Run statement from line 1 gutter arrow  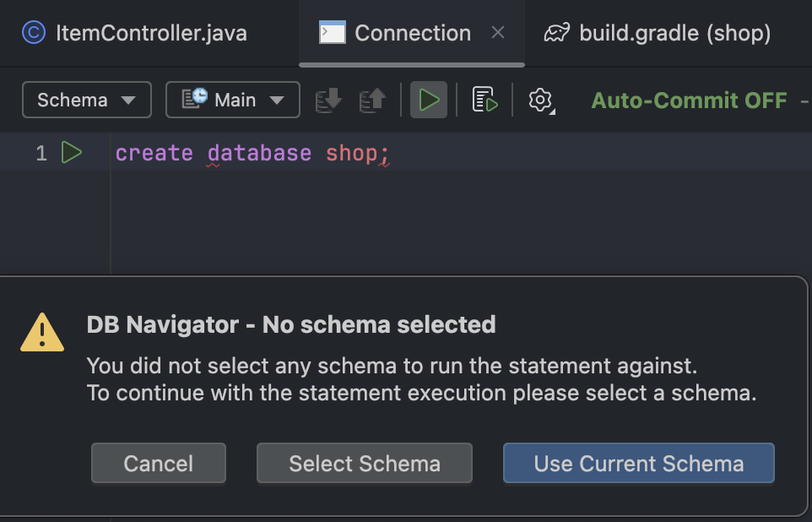pyautogui.click(x=72, y=153)
